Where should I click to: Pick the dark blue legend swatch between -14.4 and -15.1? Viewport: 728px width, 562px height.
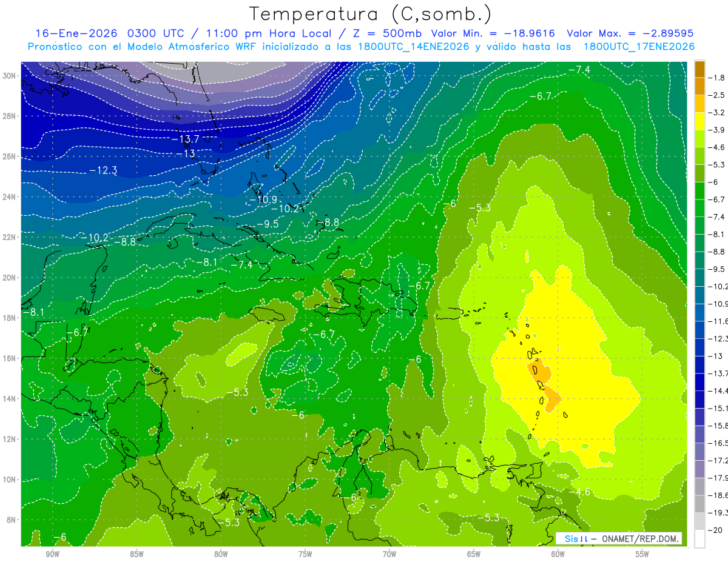click(x=699, y=399)
